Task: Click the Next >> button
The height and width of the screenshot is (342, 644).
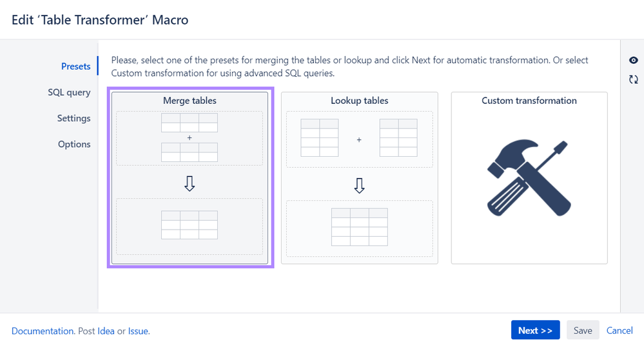Action: 535,330
